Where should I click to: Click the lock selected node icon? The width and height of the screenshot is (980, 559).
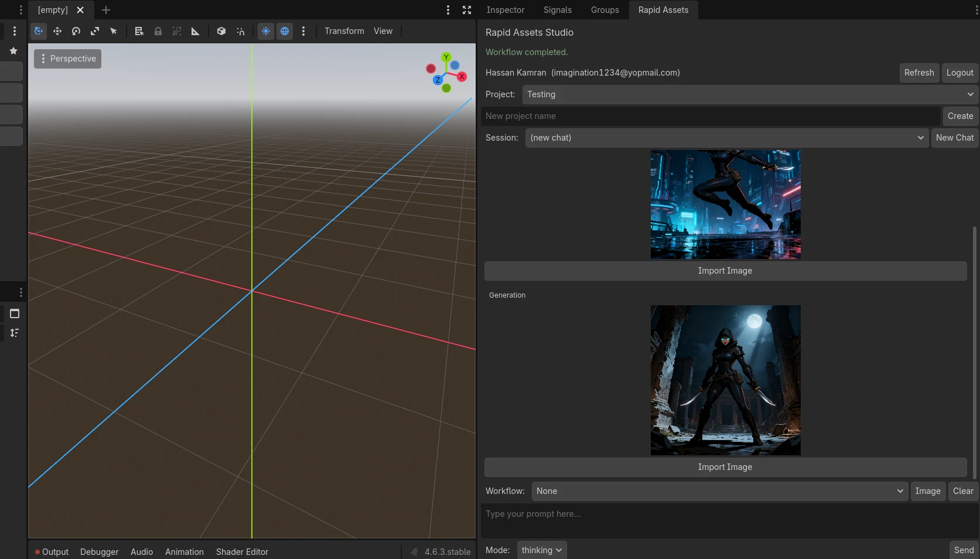coord(158,31)
